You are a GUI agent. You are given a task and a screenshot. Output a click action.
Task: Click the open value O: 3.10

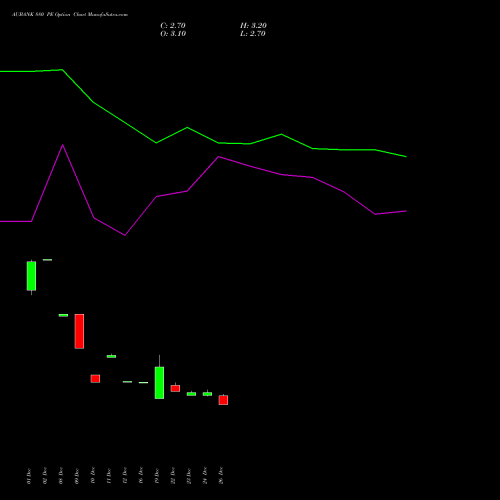[173, 34]
